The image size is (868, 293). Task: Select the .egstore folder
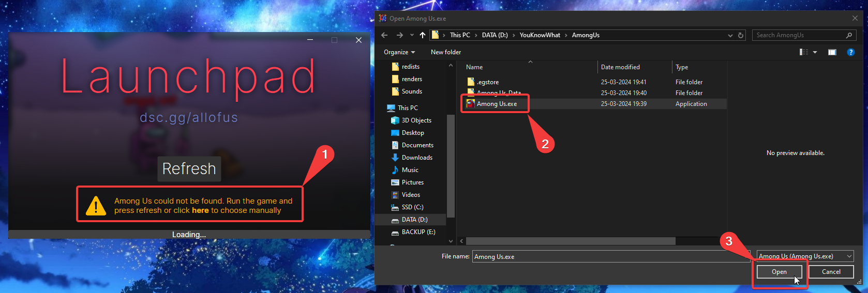tap(487, 82)
